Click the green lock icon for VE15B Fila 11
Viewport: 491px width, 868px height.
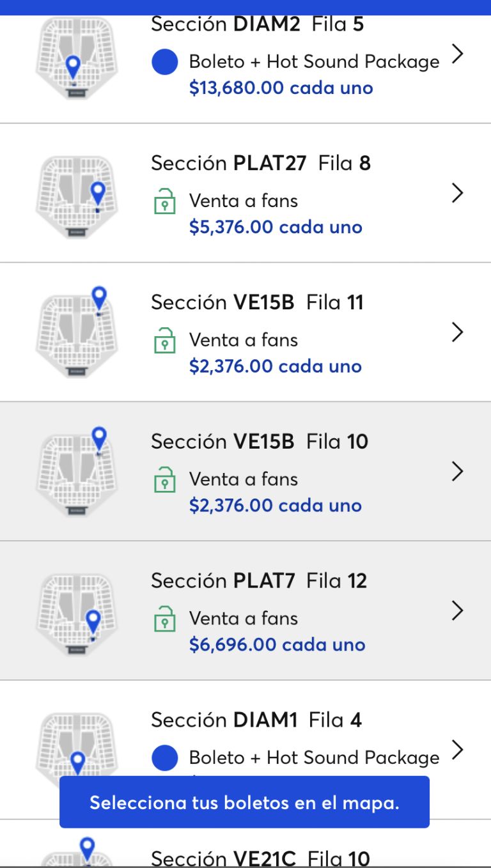click(x=164, y=341)
